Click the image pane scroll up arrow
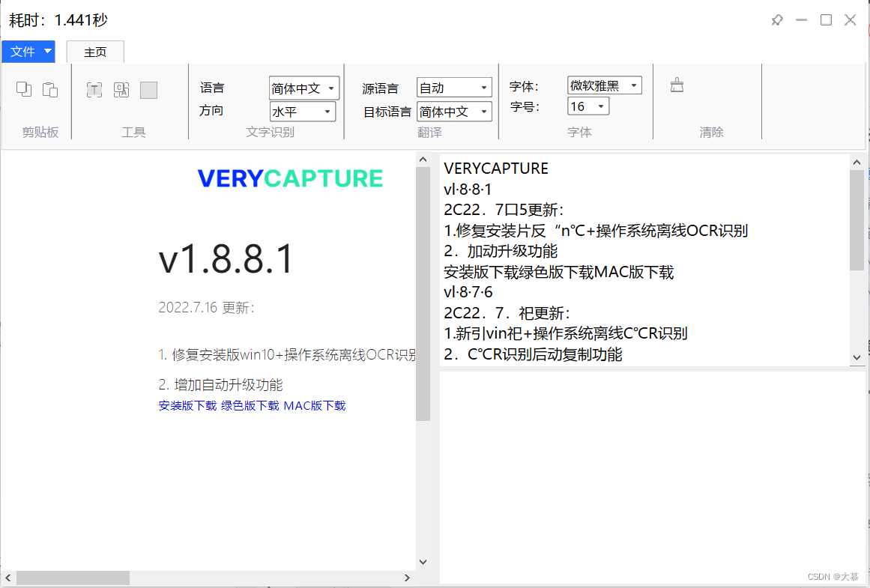Viewport: 870px width, 588px height. [423, 160]
